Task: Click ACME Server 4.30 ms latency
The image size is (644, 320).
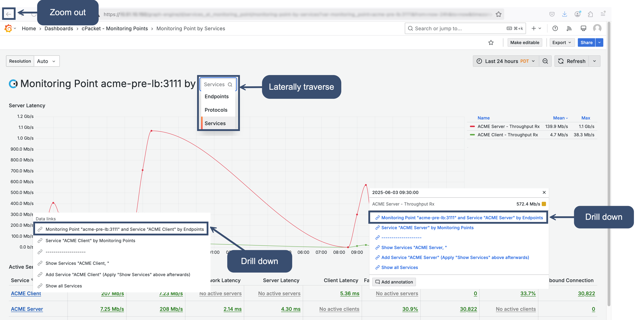Action: (x=291, y=309)
